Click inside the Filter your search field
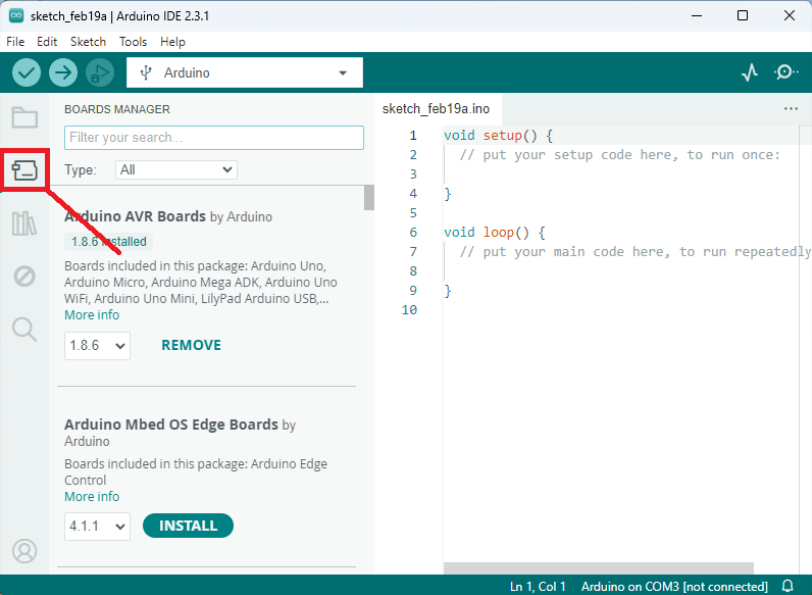Image resolution: width=812 pixels, height=595 pixels. click(x=213, y=137)
